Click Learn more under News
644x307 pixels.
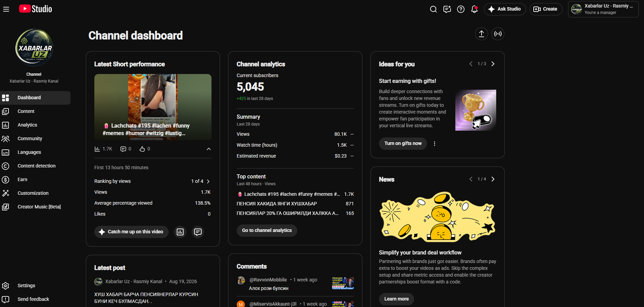[x=396, y=299]
